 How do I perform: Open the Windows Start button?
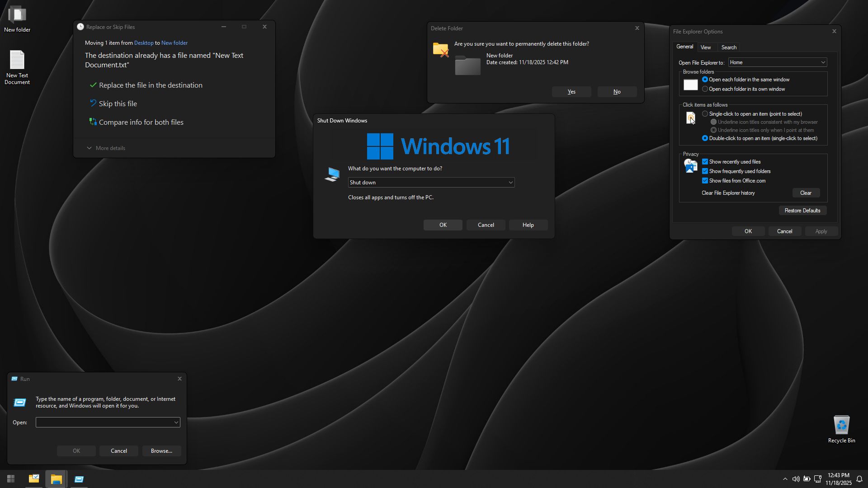pos(11,479)
